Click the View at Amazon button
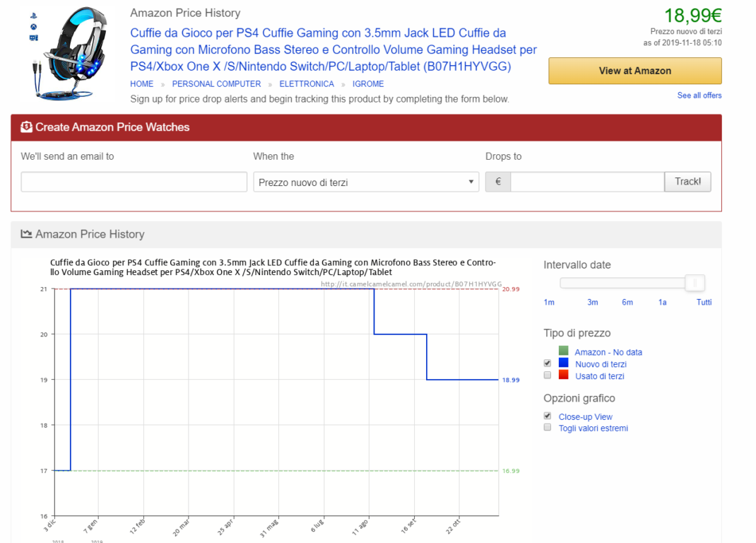Image resolution: width=756 pixels, height=543 pixels. click(x=635, y=71)
